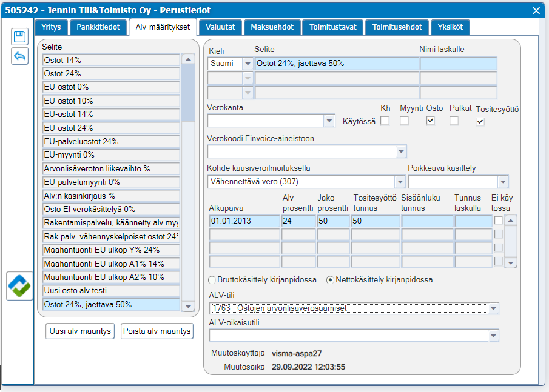Expand the ALV-tili dropdown

[x=494, y=308]
